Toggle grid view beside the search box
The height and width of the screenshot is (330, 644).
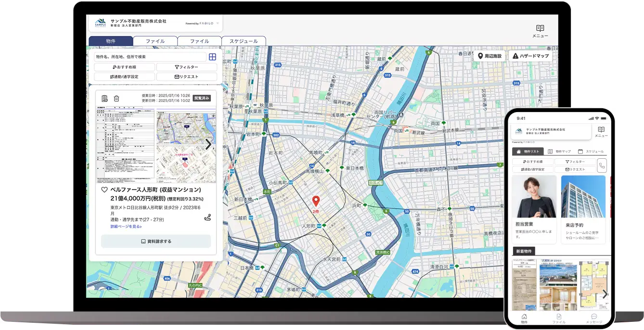click(212, 57)
